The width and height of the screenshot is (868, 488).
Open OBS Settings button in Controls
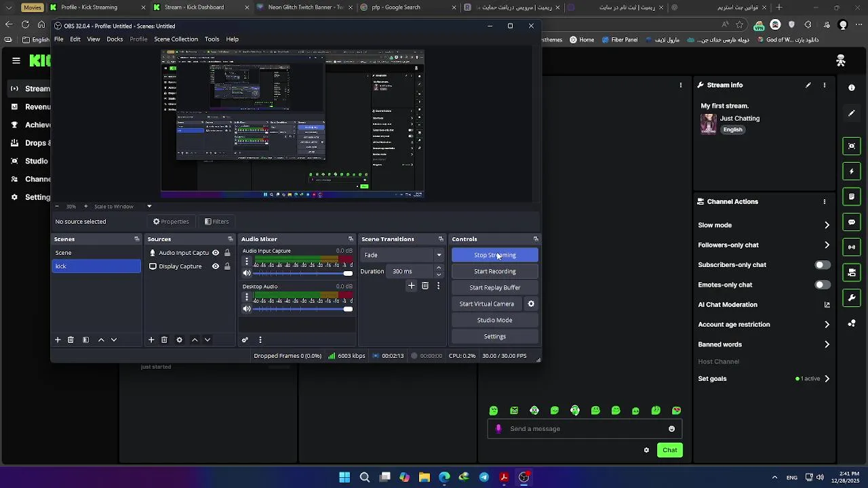pos(495,336)
